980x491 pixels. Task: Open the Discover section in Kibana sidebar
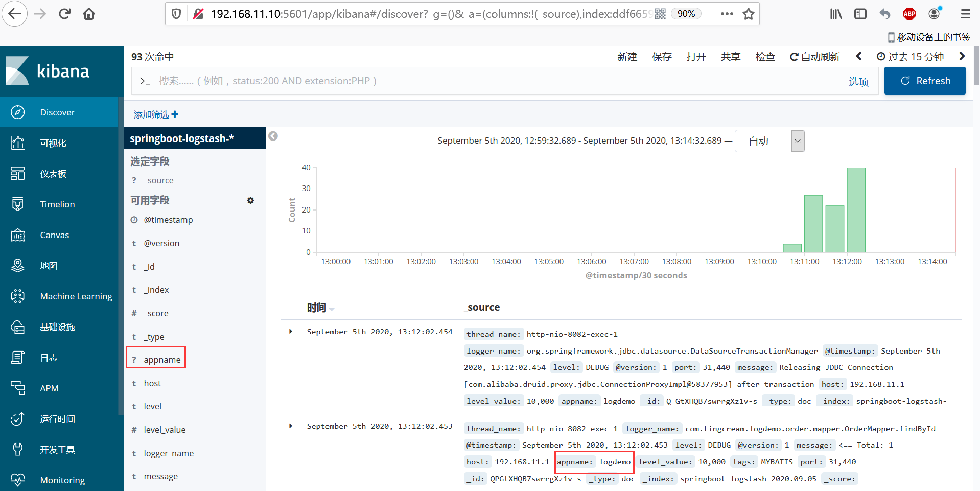pos(57,112)
